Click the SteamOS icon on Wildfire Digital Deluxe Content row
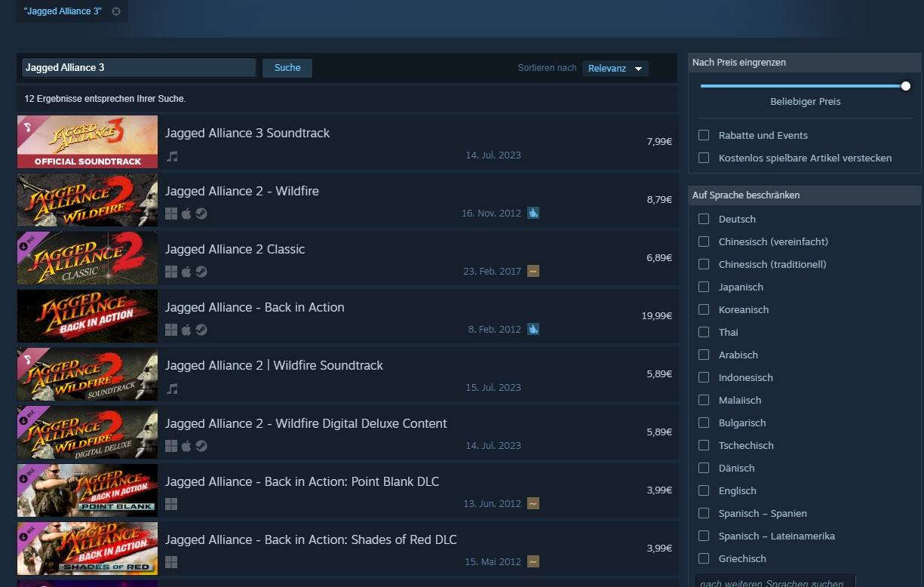924x587 pixels. click(x=201, y=446)
